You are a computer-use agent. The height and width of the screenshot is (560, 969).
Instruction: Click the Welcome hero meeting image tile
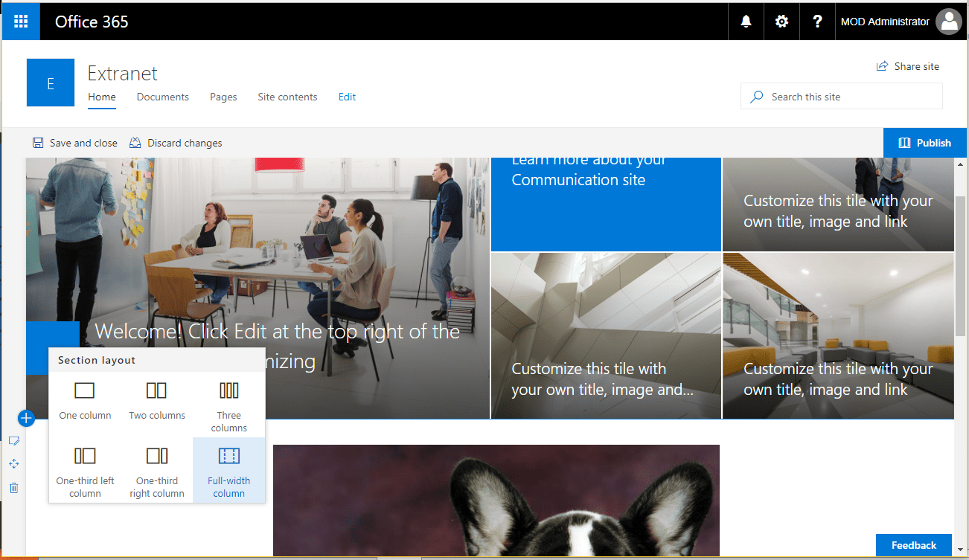(x=258, y=288)
